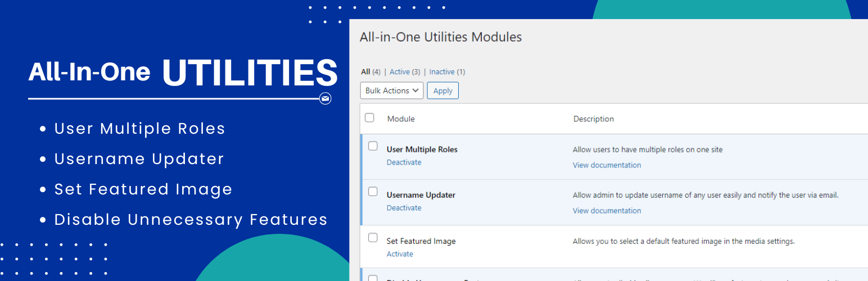The width and height of the screenshot is (868, 281).
Task: Select the Set Featured Image checkbox
Action: click(x=373, y=238)
